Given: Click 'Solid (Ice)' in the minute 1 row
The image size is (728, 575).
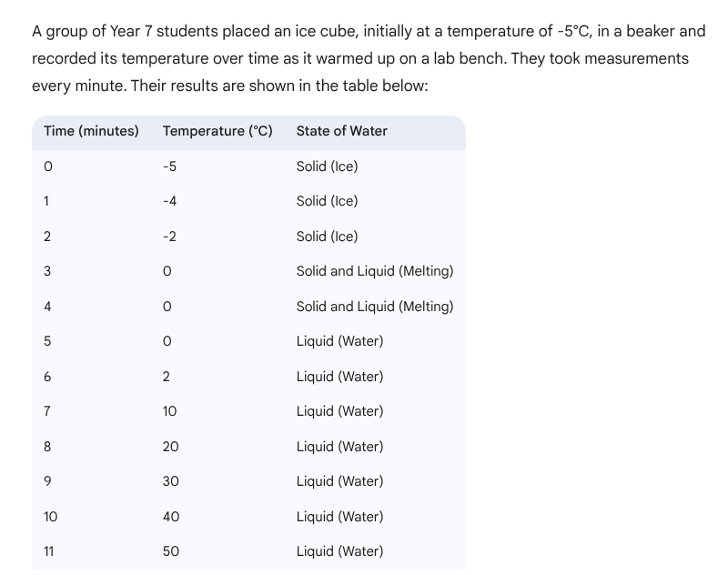Looking at the screenshot, I should click(x=327, y=201).
